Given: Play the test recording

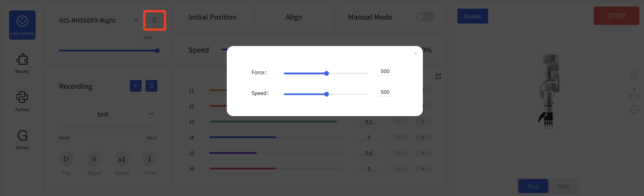Looking at the screenshot, I should coord(67,159).
